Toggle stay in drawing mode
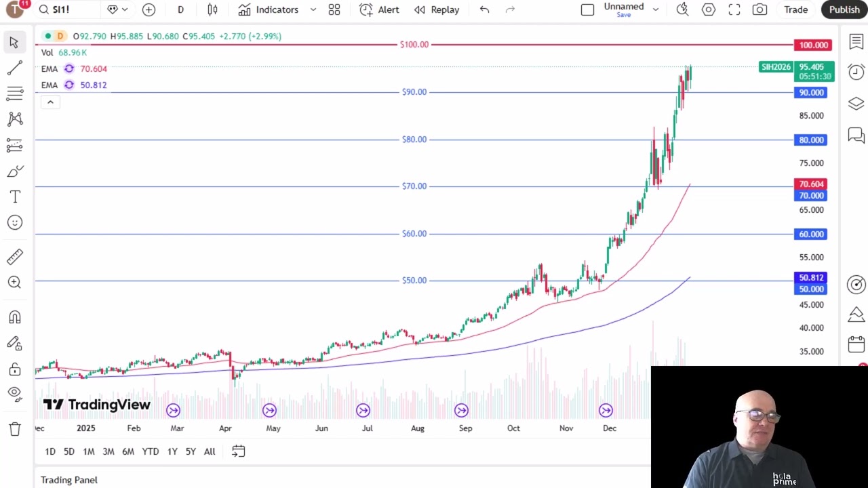 click(14, 343)
